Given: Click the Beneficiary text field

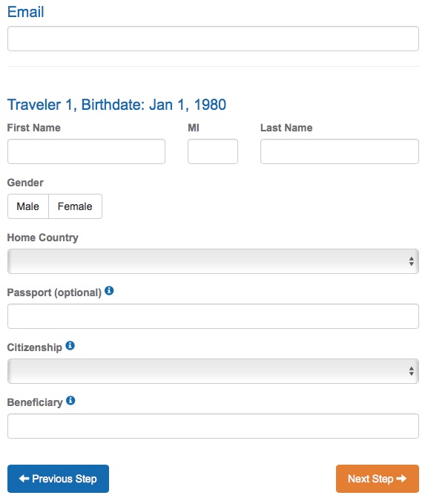Looking at the screenshot, I should (x=213, y=426).
